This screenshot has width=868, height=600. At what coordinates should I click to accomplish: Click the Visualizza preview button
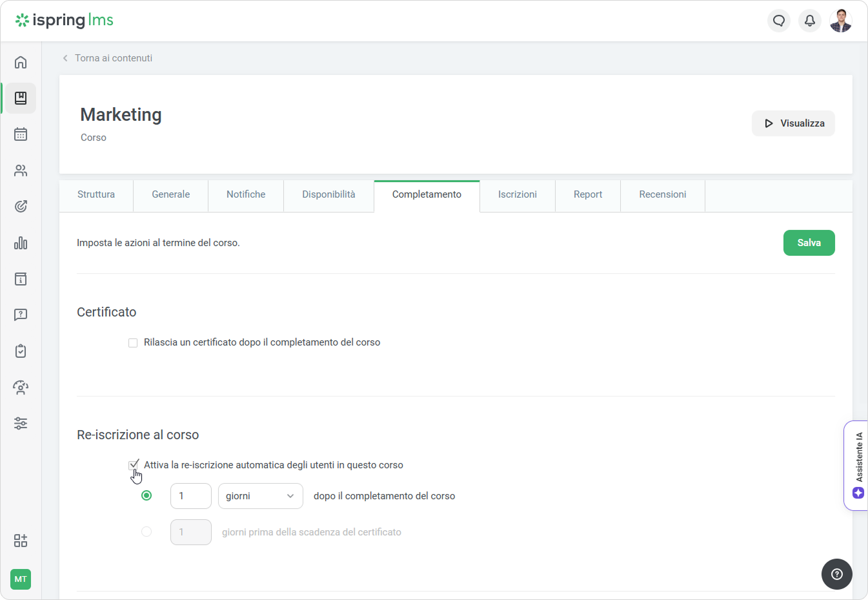(x=793, y=123)
